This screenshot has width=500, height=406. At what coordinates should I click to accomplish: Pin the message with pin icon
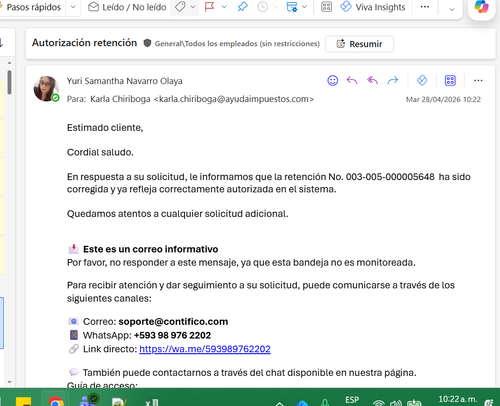point(242,7)
